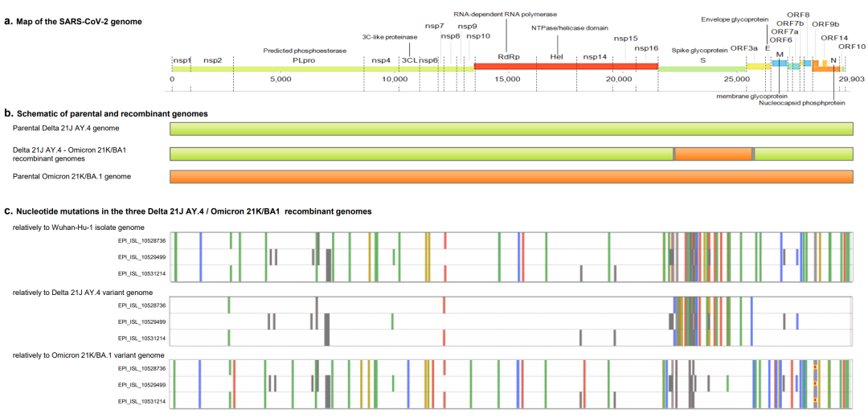Viewport: 868px width, 418px height.
Task: Click EPI_ISL_10528736 label under Wuhan-Hu-1 section
Action: pos(141,240)
